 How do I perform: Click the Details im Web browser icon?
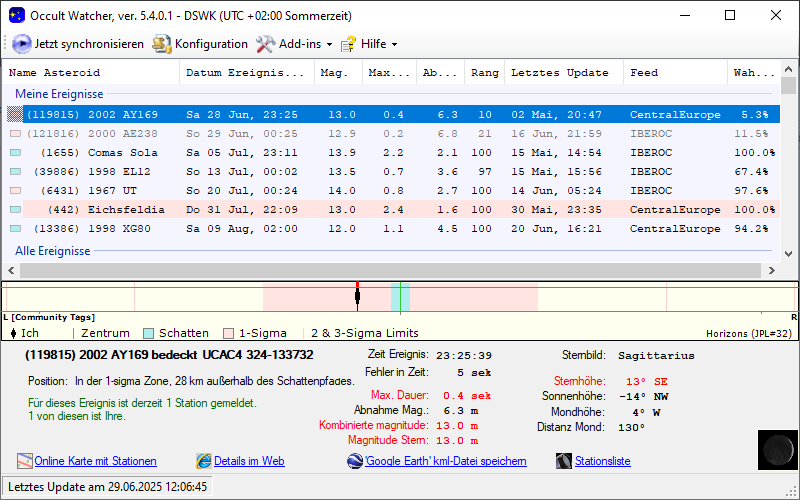coord(204,461)
